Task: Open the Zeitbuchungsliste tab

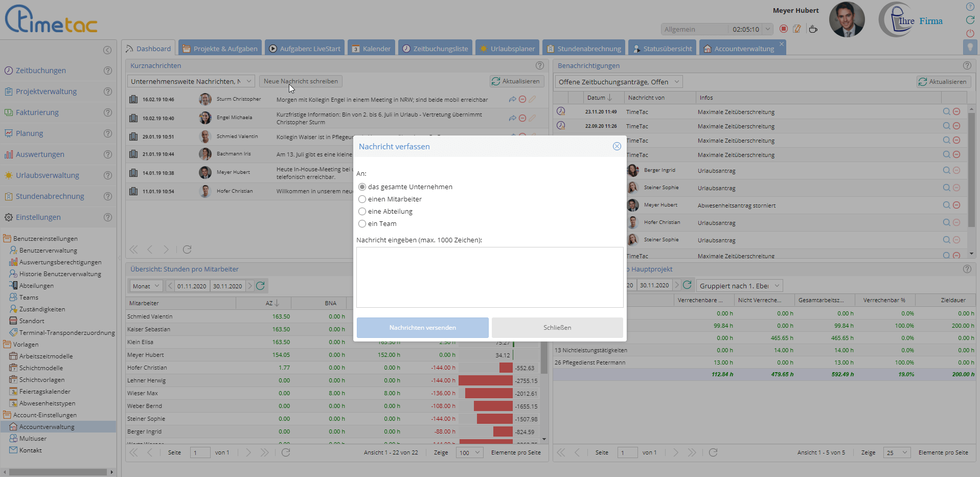Action: pos(435,49)
